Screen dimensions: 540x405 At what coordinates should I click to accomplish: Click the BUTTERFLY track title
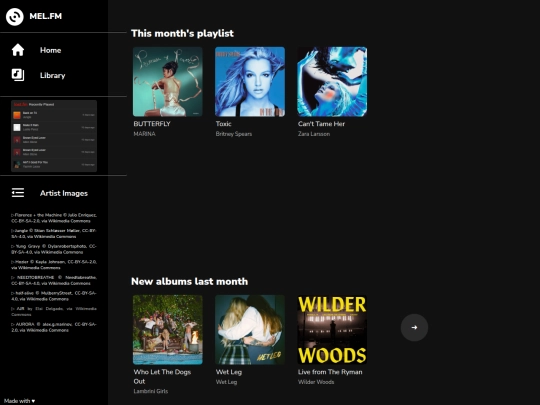point(152,124)
